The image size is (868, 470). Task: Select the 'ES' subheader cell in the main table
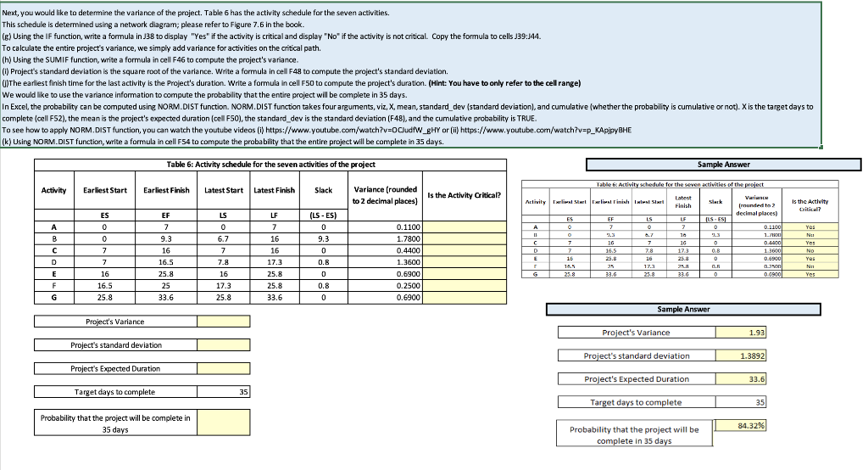pos(104,215)
